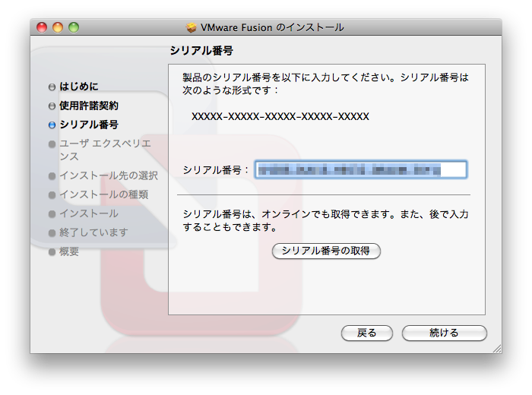Image resolution: width=532 pixels, height=395 pixels.
Task: Focus the シリアル番号 input field
Action: pos(361,169)
